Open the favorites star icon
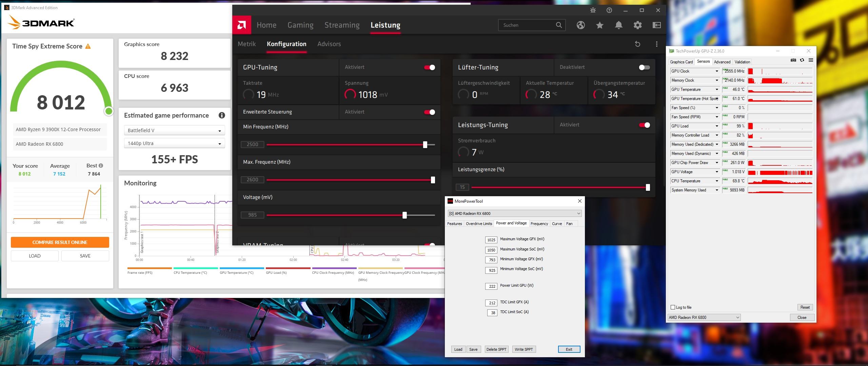 coord(600,25)
